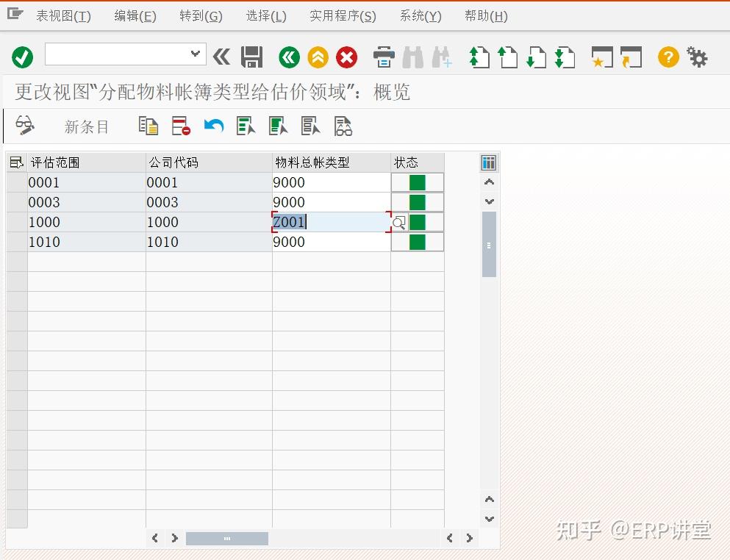This screenshot has width=730, height=560.
Task: Click the green status box for row 1000
Action: tap(417, 222)
